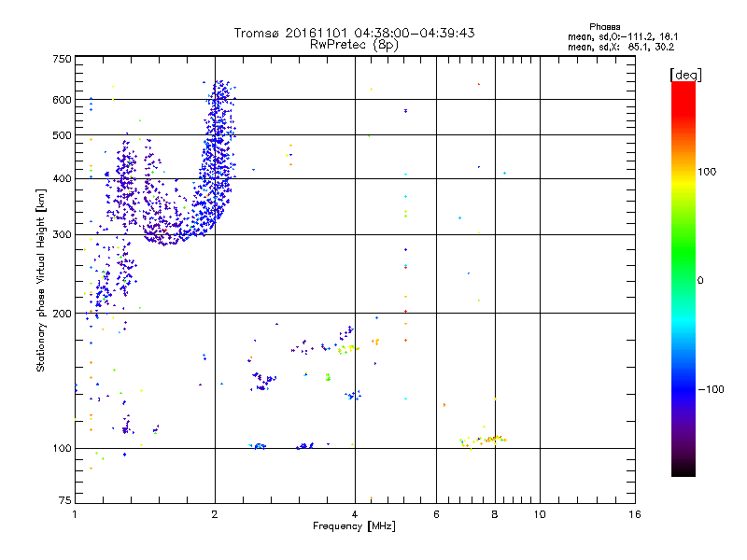Click the colorbar tick label '100'

pos(707,172)
